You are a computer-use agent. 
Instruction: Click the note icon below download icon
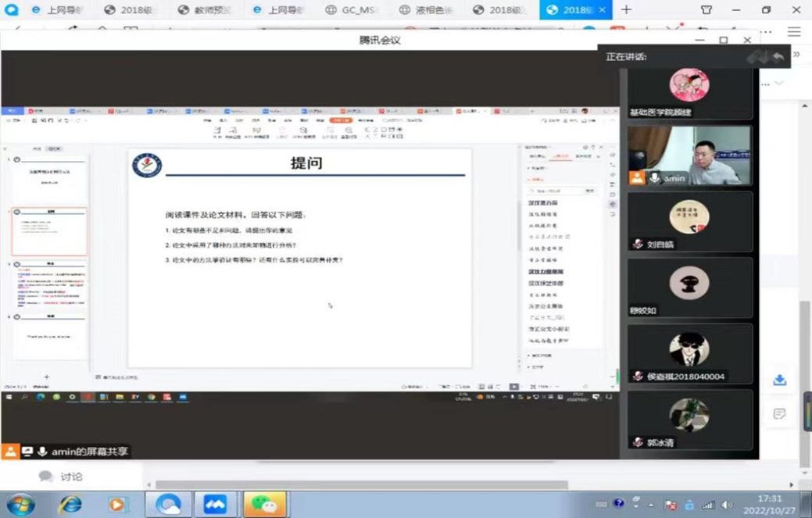click(779, 414)
